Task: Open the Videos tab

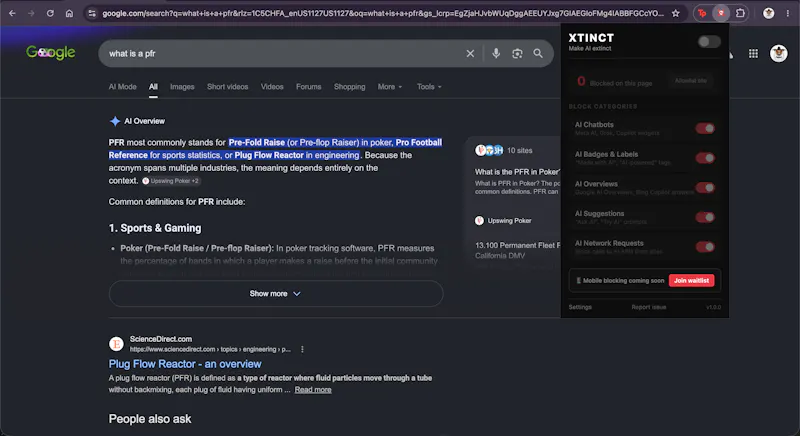Action: coord(272,87)
